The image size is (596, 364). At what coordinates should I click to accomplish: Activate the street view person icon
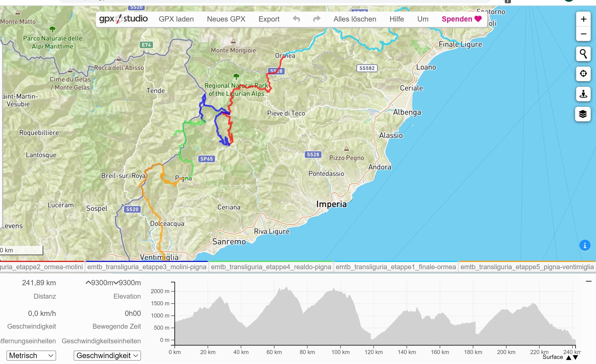point(583,94)
